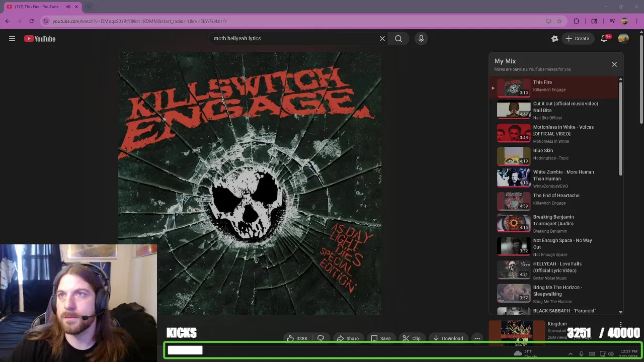Screen dimensions: 644x362
Task: Share this video
Action: 348,338
